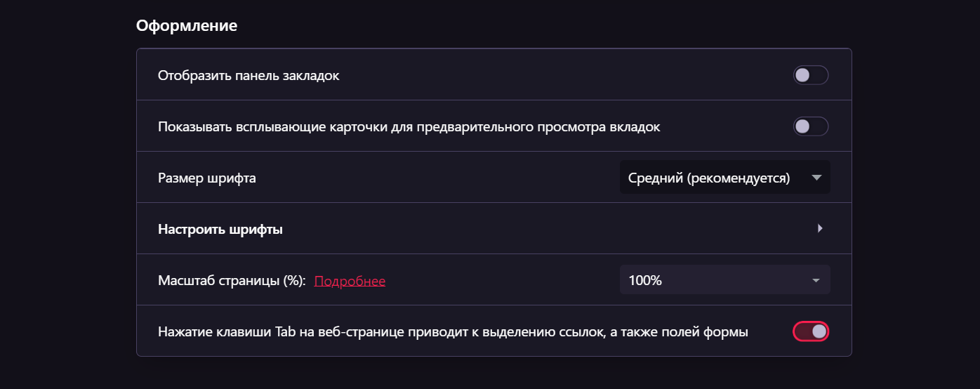Image resolution: width=980 pixels, height=389 pixels.
Task: Disable the Tab key link highlighting switch
Action: (811, 331)
